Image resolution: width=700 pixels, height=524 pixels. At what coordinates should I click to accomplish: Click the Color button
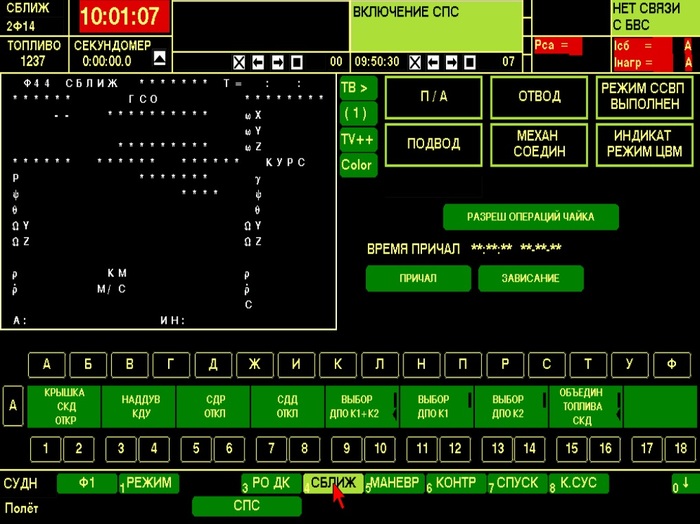click(x=357, y=165)
